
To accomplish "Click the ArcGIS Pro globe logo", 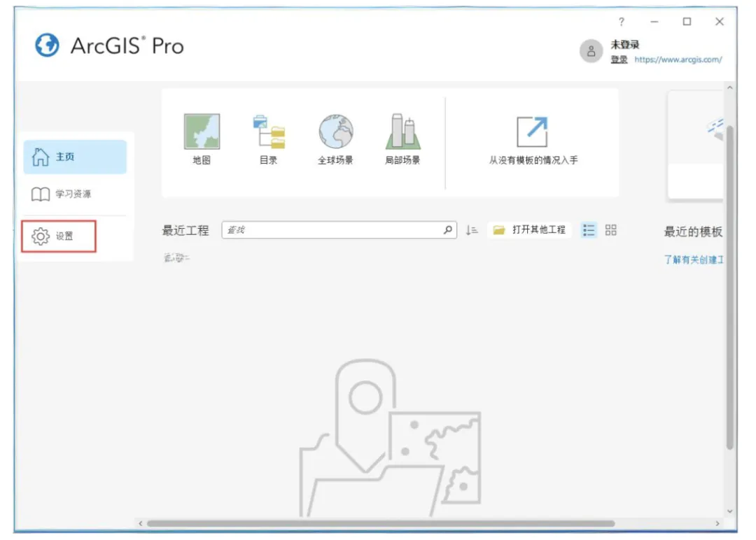I will (48, 45).
